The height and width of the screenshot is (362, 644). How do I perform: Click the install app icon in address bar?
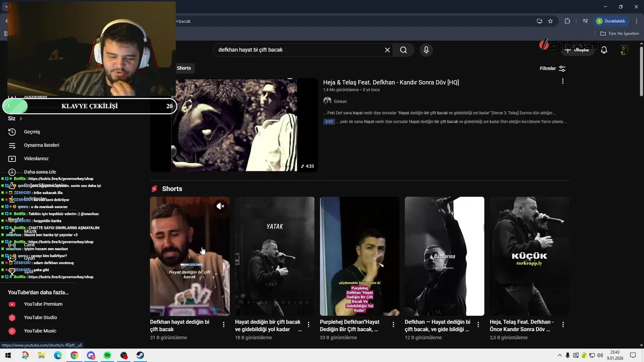(x=539, y=21)
